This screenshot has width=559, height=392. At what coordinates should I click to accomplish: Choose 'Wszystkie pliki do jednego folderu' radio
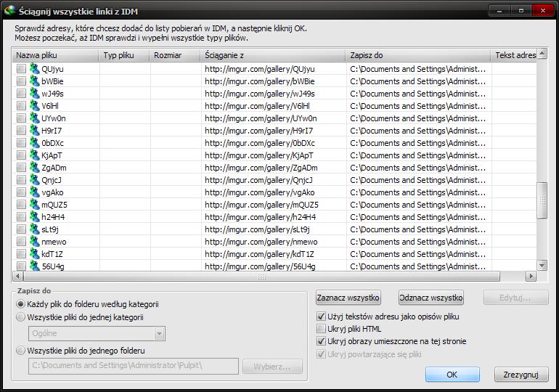coord(21,351)
